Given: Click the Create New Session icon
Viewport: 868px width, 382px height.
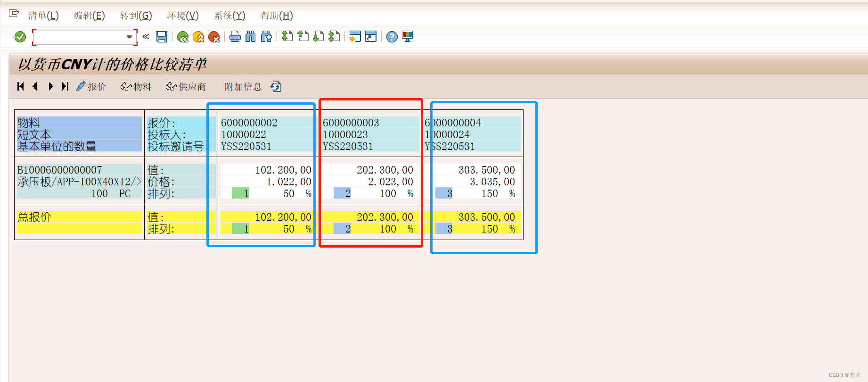Looking at the screenshot, I should (355, 36).
